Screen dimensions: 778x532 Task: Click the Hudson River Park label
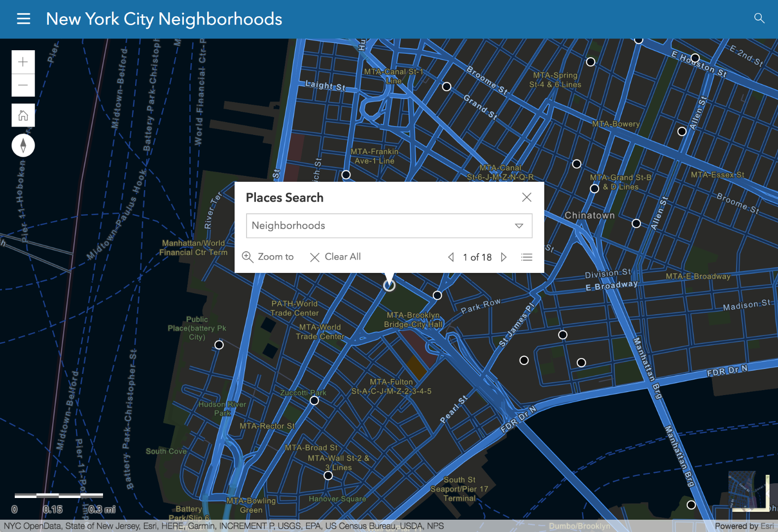coord(222,408)
